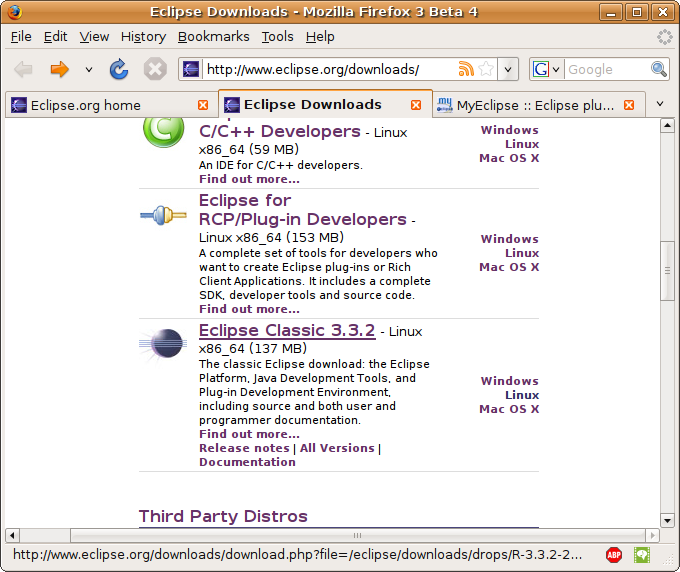Click the RCP/Plug-in plug icon
Image resolution: width=680 pixels, height=572 pixels.
pos(163,215)
